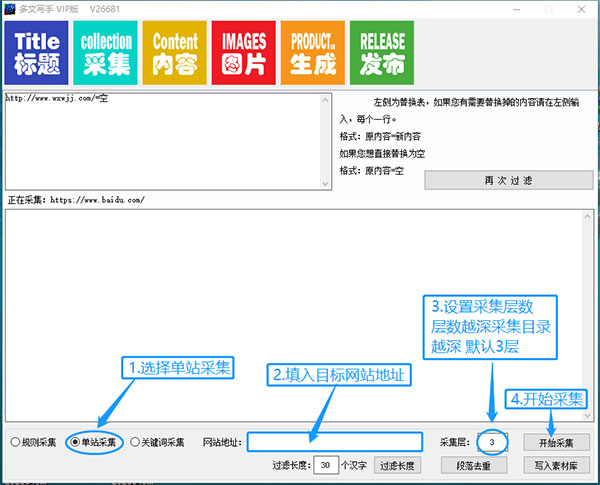Click the 段落去重 button
The height and width of the screenshot is (485, 600).
click(474, 465)
